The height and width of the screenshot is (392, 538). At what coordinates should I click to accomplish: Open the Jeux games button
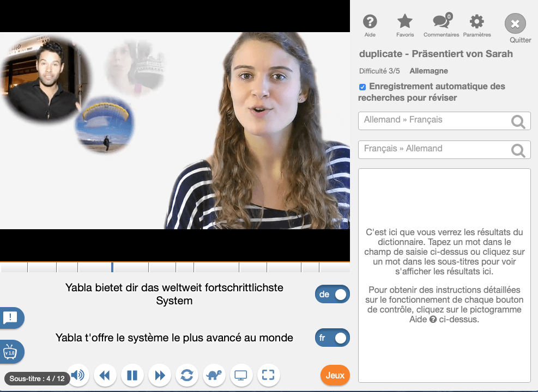pyautogui.click(x=335, y=375)
